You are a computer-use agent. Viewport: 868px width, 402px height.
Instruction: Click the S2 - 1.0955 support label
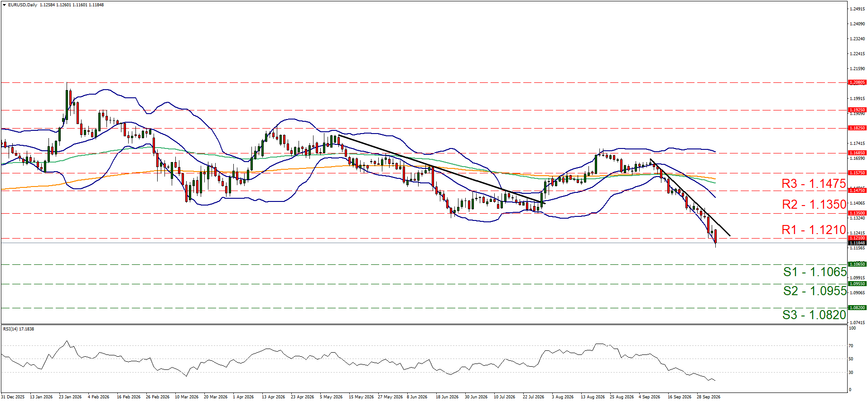[x=815, y=291]
